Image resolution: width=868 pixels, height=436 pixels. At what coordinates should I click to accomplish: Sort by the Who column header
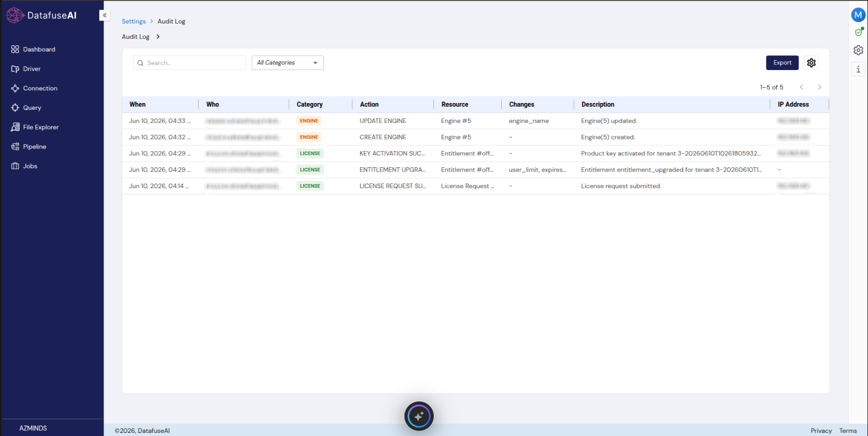point(213,105)
